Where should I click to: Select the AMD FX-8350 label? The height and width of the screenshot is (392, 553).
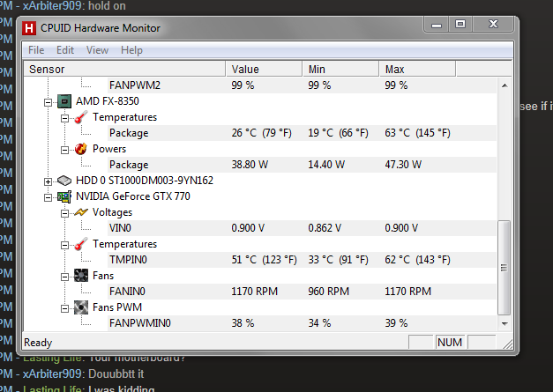108,101
